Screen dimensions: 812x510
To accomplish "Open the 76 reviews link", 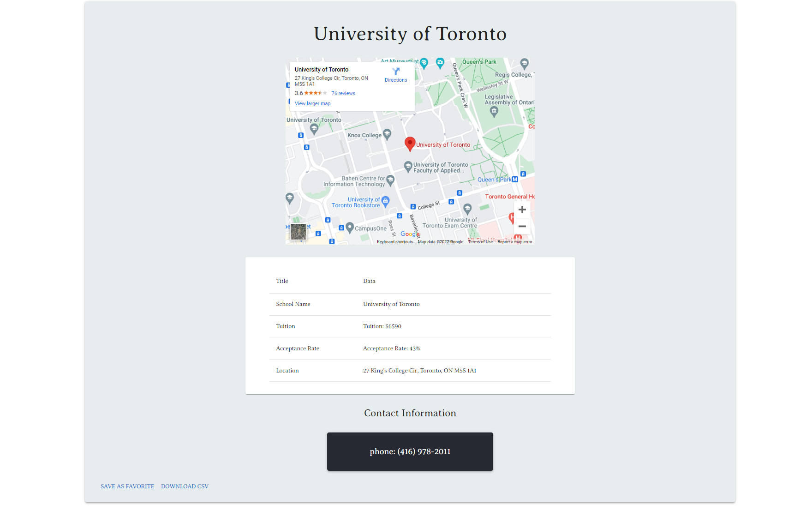I will point(343,93).
